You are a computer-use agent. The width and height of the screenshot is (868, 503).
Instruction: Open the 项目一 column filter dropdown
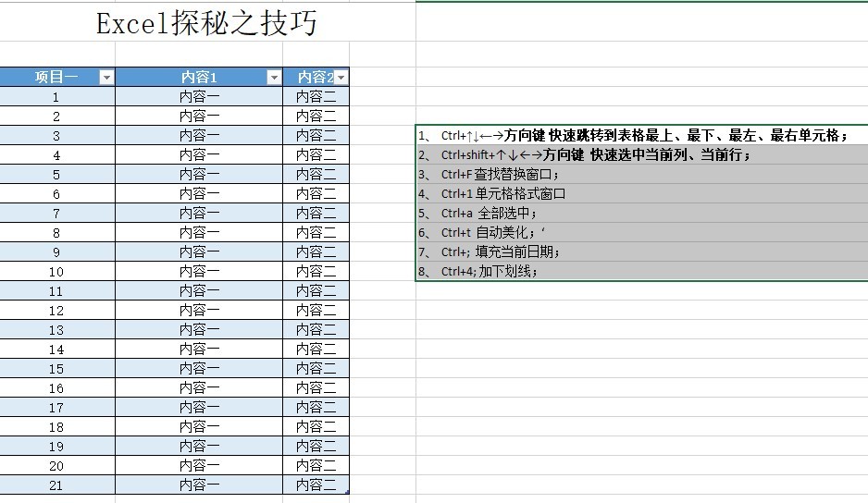pos(106,78)
